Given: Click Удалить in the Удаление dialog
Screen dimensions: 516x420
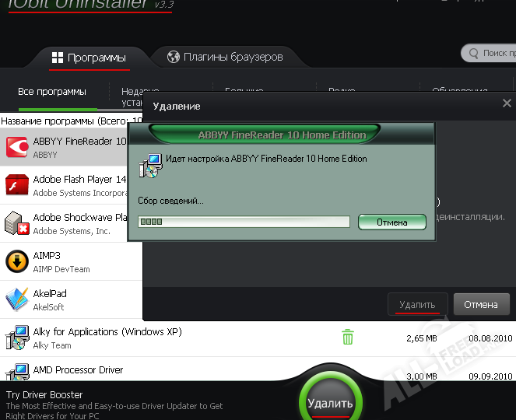Looking at the screenshot, I should 417,304.
